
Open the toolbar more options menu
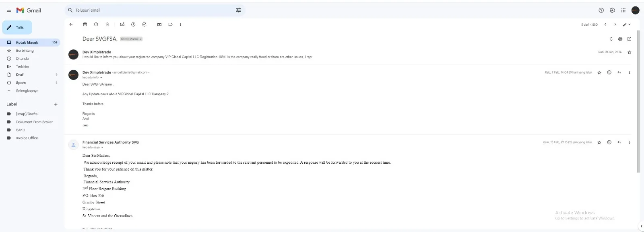(181, 25)
